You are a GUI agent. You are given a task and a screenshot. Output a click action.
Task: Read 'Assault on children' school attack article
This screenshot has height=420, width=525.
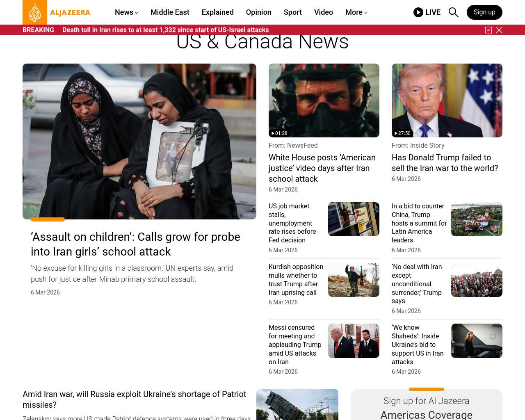coord(135,244)
